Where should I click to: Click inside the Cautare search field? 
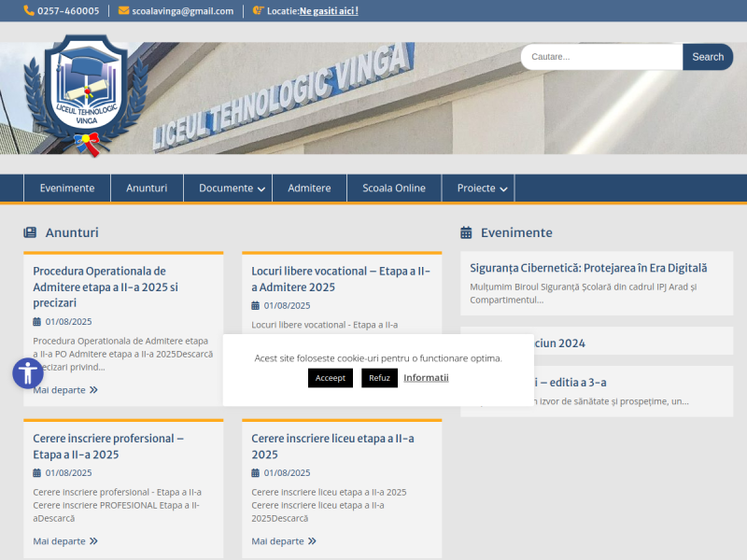[x=601, y=57]
